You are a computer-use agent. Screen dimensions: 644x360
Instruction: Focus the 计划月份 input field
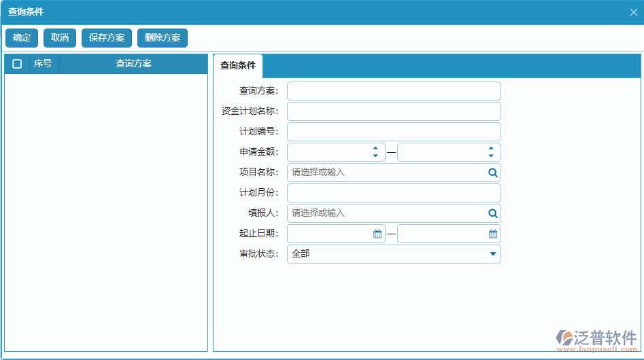coord(394,193)
